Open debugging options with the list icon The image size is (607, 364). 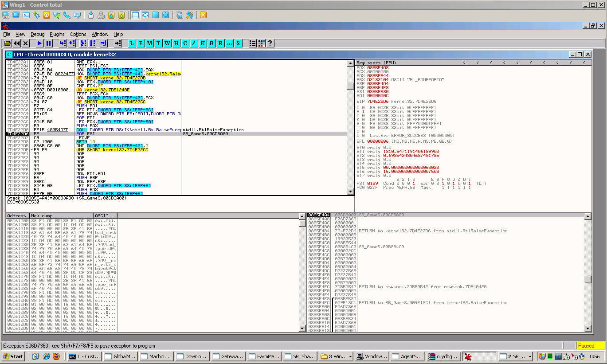click(253, 43)
